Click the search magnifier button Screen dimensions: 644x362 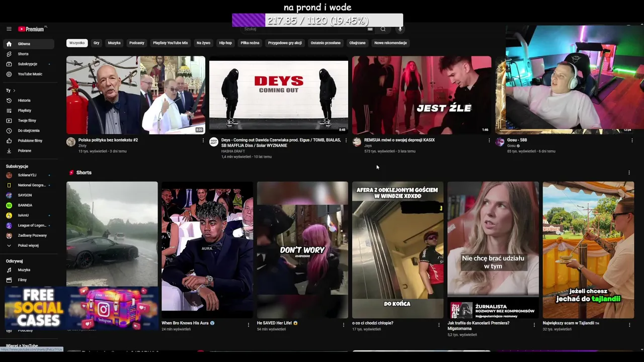[383, 29]
